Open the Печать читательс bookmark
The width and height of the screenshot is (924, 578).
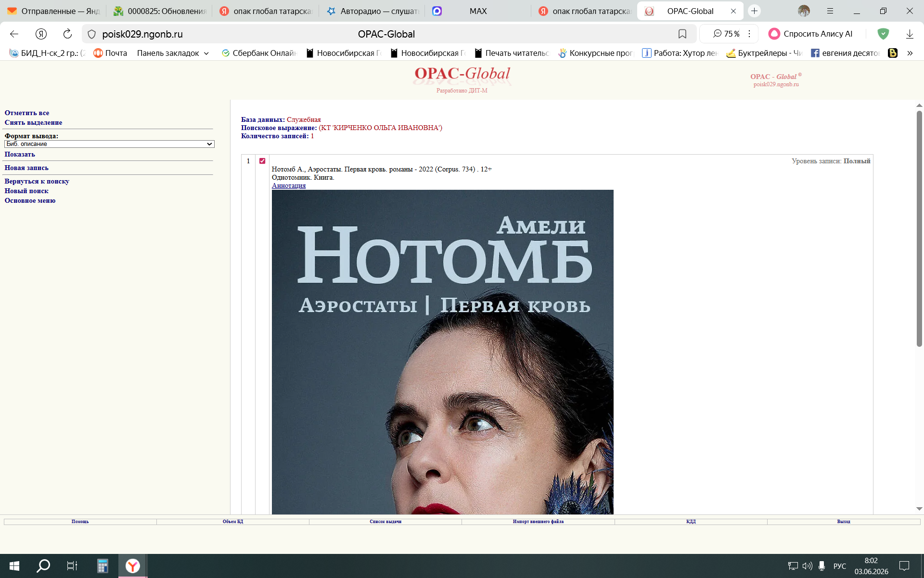click(x=512, y=53)
